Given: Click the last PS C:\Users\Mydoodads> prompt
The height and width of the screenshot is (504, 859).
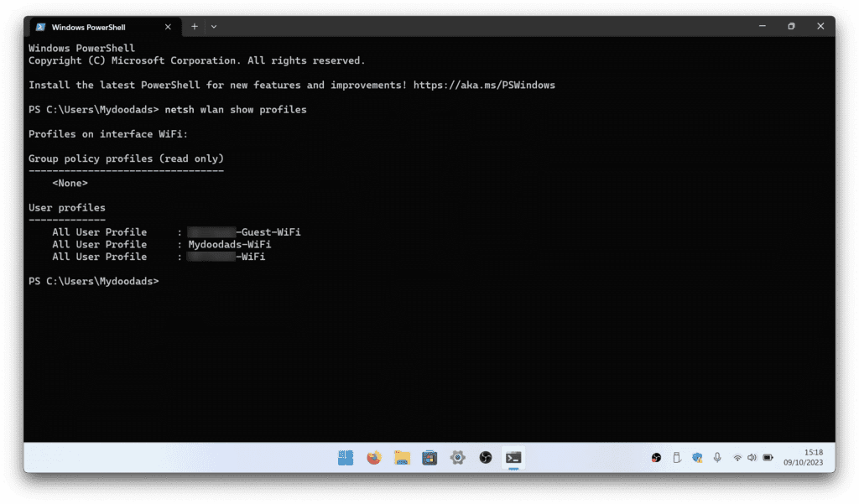Looking at the screenshot, I should point(94,281).
